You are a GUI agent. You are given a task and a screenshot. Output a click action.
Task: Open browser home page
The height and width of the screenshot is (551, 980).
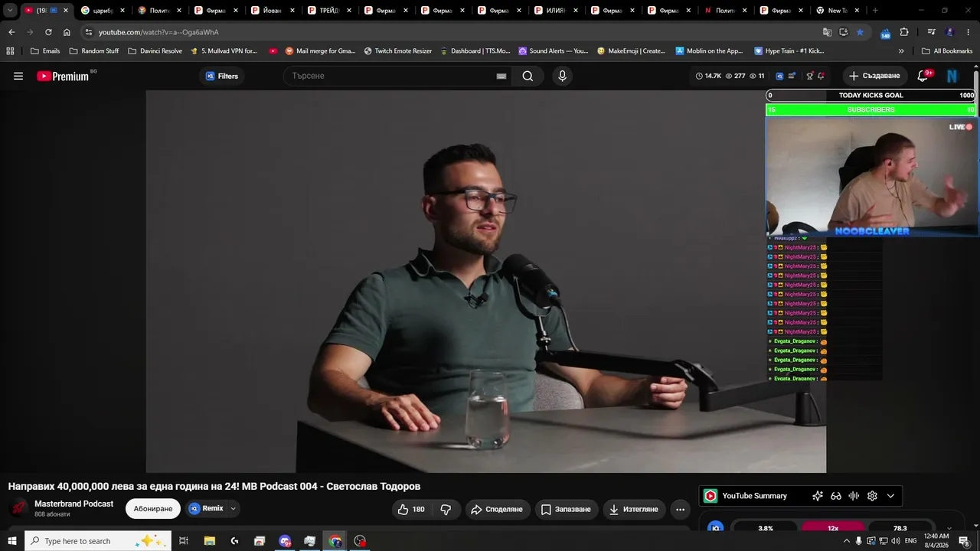click(x=67, y=32)
